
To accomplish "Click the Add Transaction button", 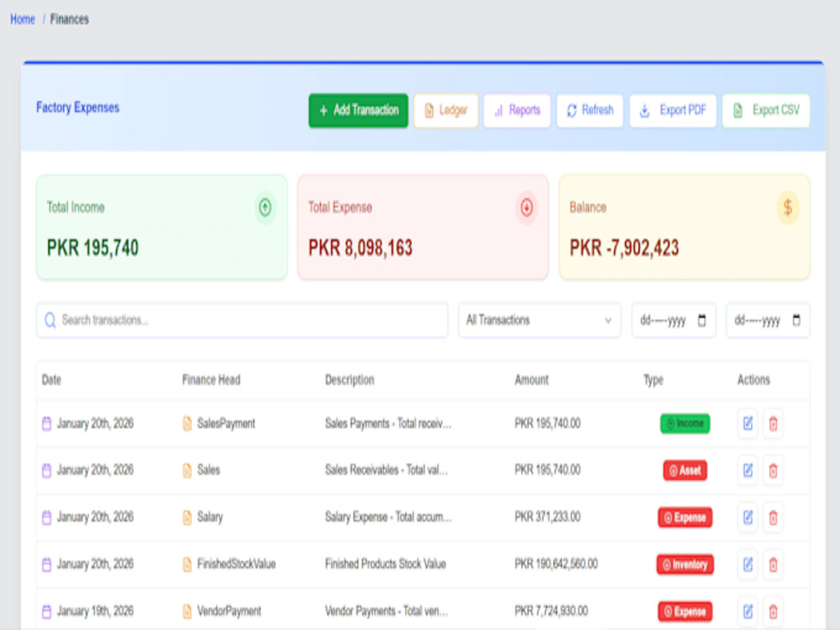I will [359, 110].
